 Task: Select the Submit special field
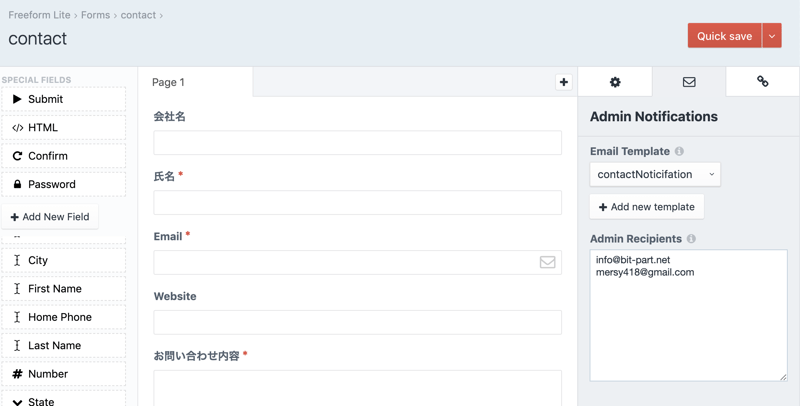click(x=64, y=99)
